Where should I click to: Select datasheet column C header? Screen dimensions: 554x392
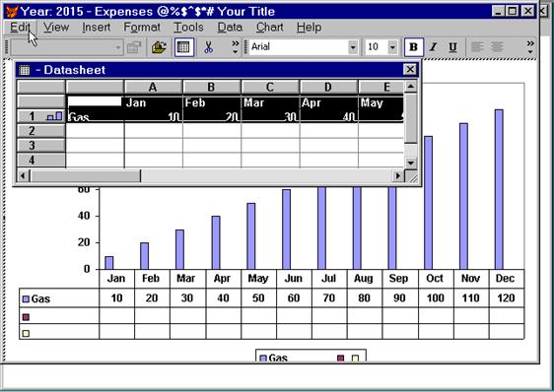tap(269, 87)
